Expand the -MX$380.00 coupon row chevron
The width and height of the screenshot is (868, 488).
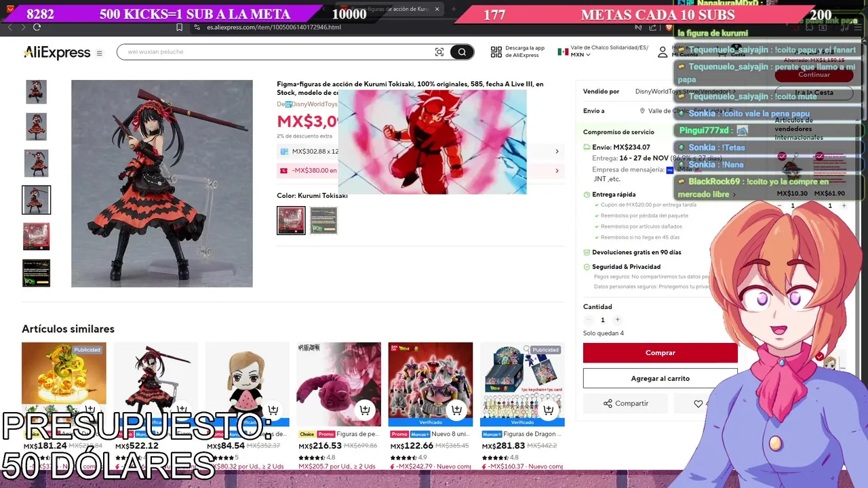557,171
